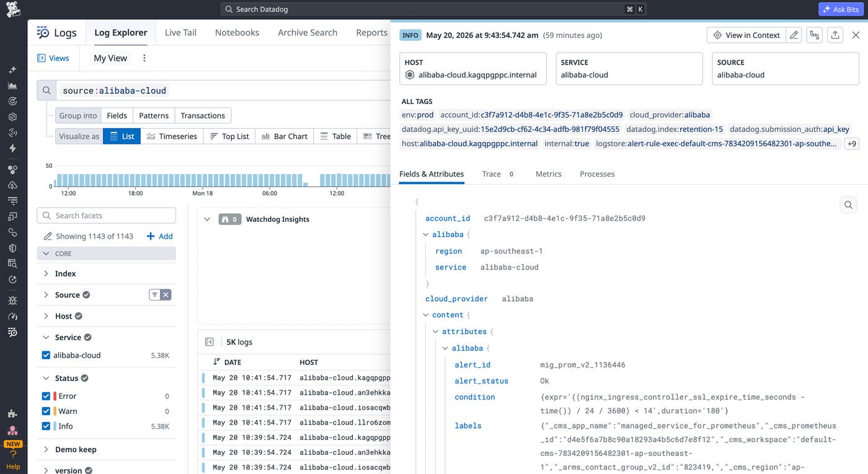
Task: Close the log detail side panel
Action: [x=856, y=35]
